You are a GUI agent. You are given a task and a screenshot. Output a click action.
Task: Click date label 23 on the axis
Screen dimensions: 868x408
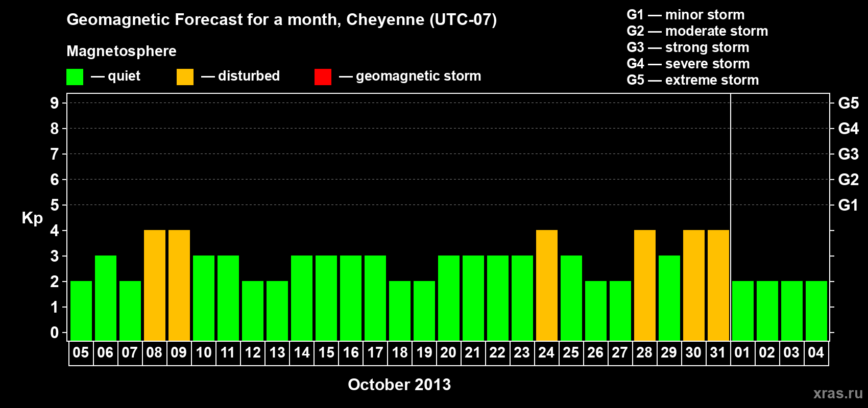pos(522,353)
